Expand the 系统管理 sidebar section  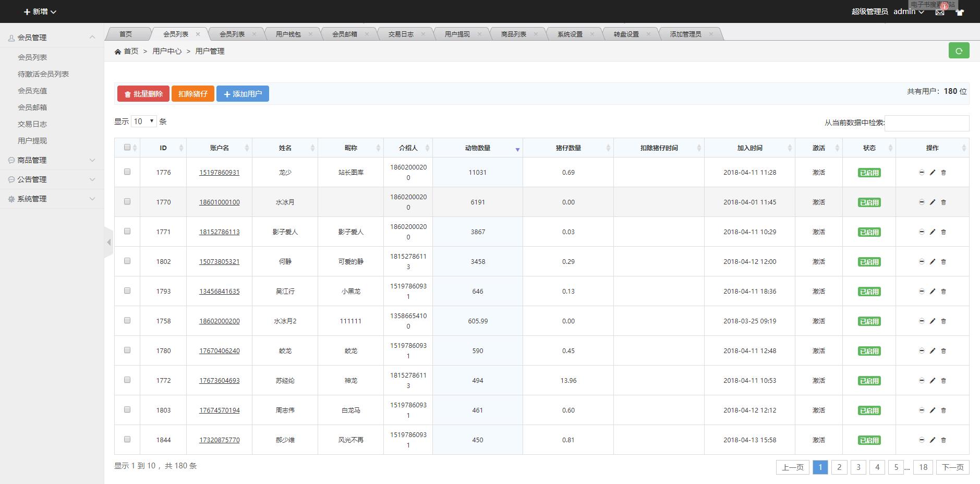(52, 199)
